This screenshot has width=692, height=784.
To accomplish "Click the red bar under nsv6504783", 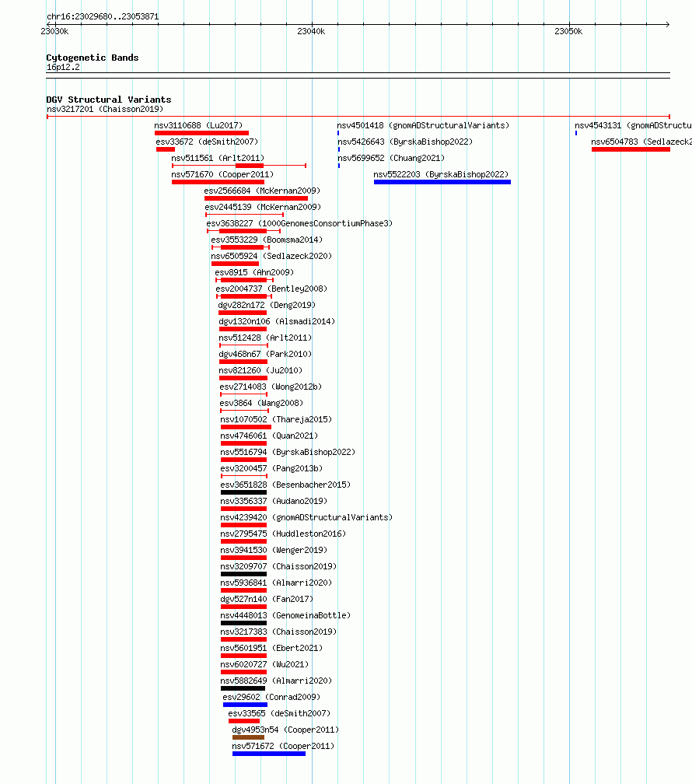I will 631,149.
